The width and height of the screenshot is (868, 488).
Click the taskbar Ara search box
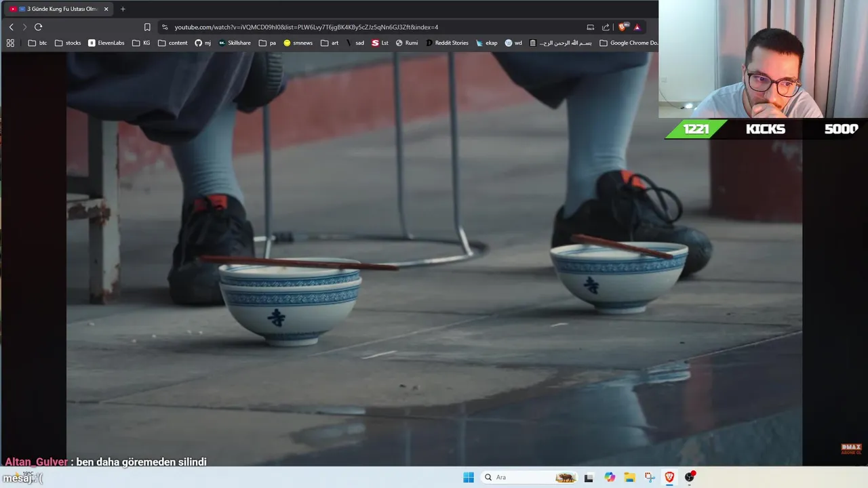point(529,477)
